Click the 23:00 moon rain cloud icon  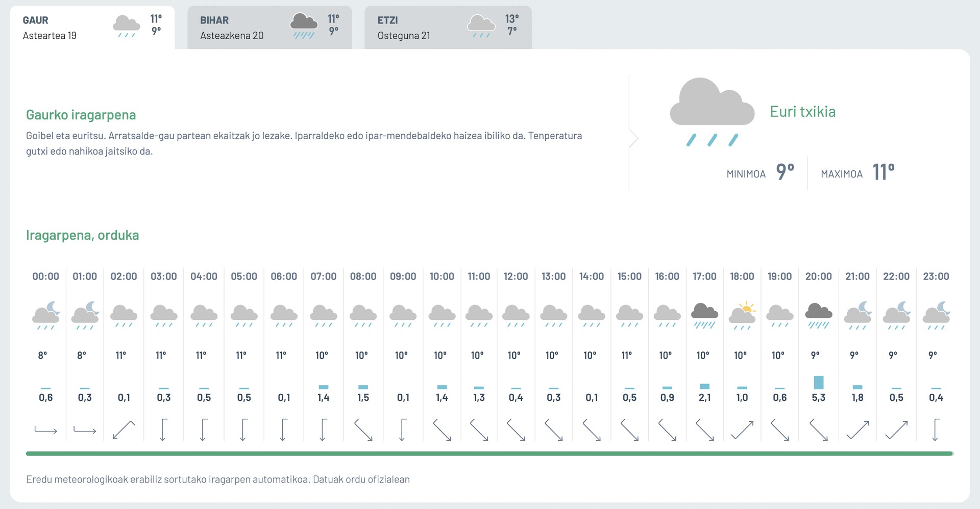(x=937, y=315)
